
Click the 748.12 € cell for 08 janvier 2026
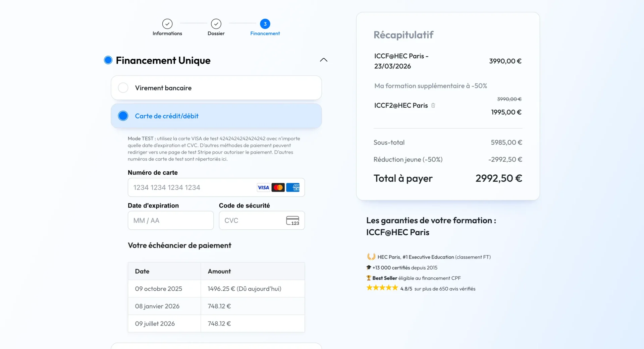coord(253,306)
